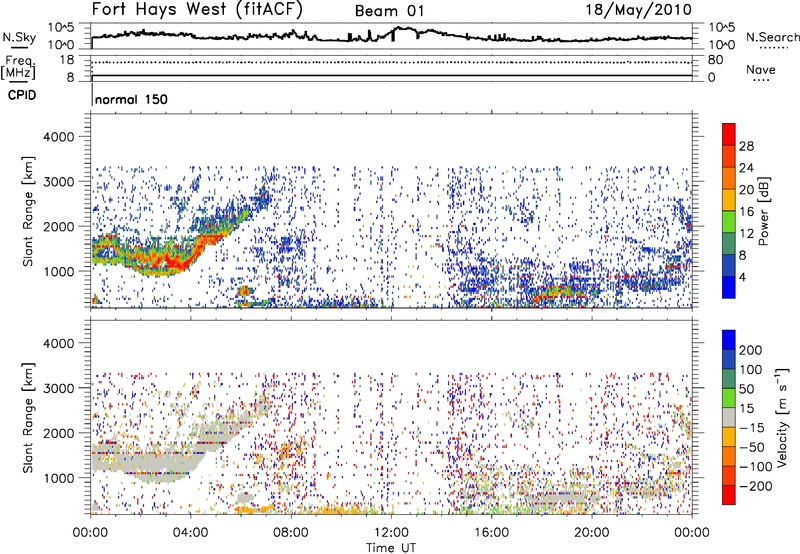Click the "08:00" time axis label
Screen dimensions: 800x554
click(x=290, y=533)
